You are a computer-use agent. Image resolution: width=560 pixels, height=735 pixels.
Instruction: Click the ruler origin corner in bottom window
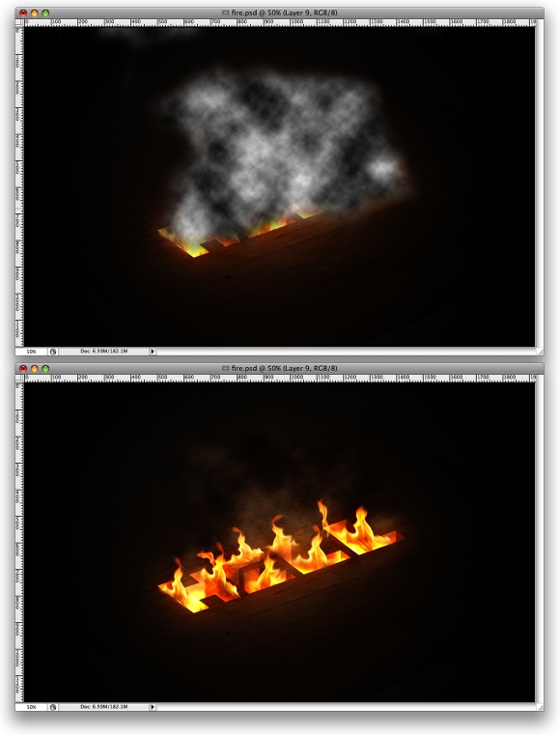(19, 379)
